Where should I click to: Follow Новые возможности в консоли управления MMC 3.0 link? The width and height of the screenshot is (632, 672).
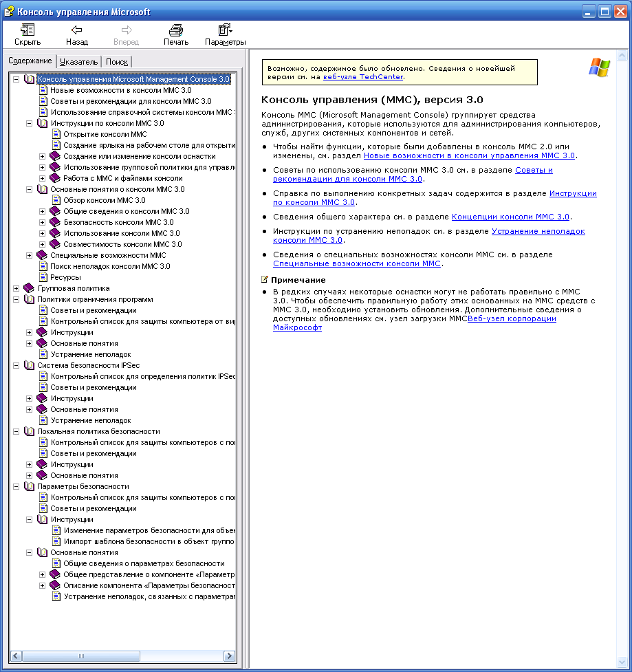click(x=469, y=155)
